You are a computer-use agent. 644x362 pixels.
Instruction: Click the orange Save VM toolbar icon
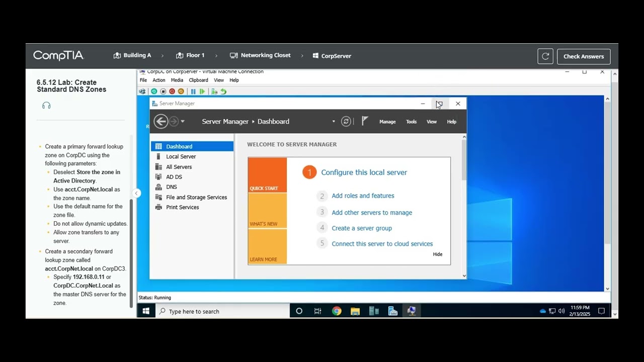[x=181, y=92]
